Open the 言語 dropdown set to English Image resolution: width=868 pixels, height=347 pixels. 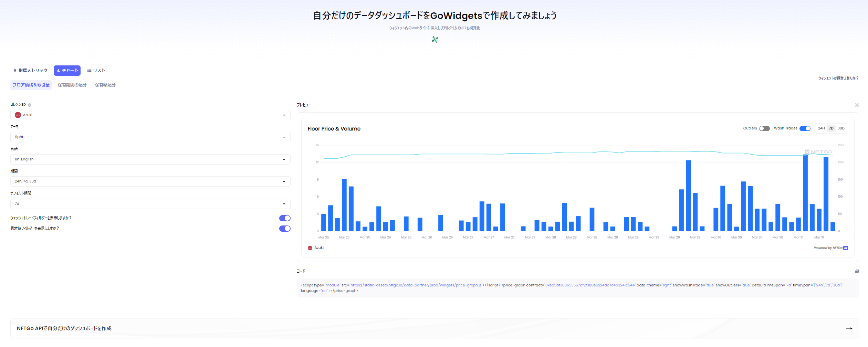[x=150, y=159]
